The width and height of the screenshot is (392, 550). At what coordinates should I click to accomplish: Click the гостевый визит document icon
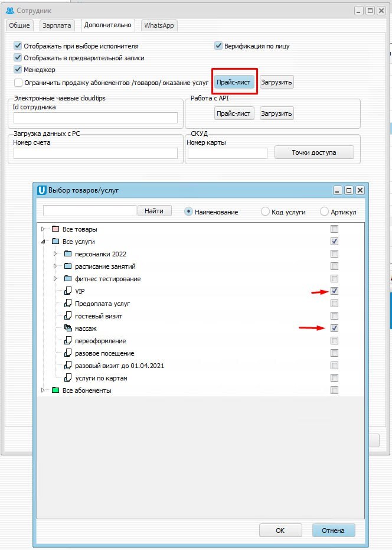[68, 315]
